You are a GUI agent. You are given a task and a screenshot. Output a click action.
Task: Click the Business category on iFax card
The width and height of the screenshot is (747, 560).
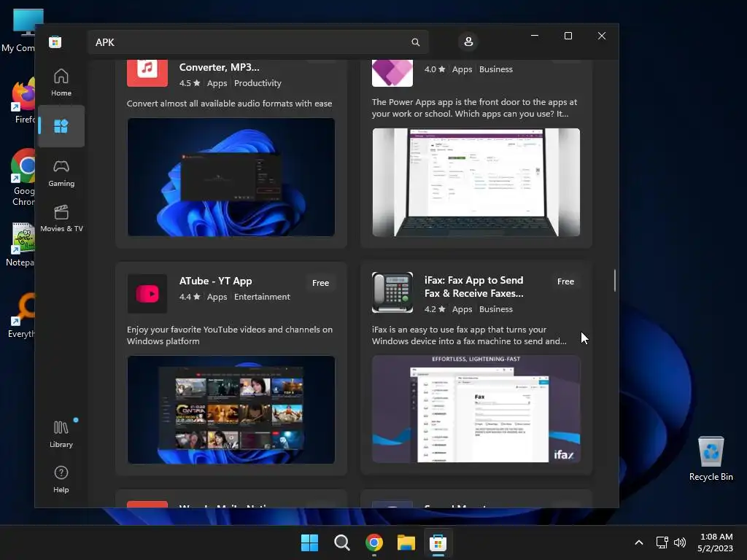(x=496, y=309)
